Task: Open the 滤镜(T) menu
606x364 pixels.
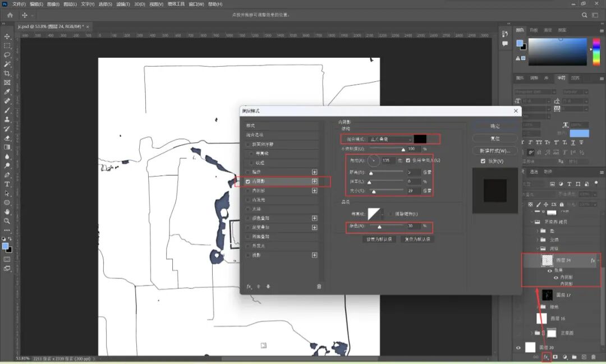Action: pos(123,4)
